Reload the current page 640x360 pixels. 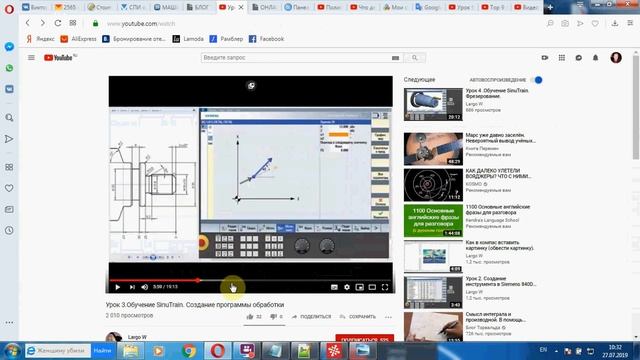58,23
